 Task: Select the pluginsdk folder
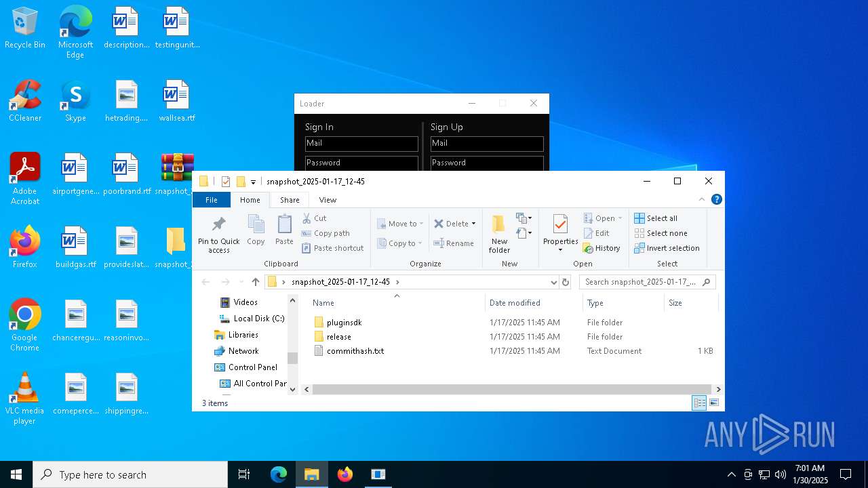(344, 323)
